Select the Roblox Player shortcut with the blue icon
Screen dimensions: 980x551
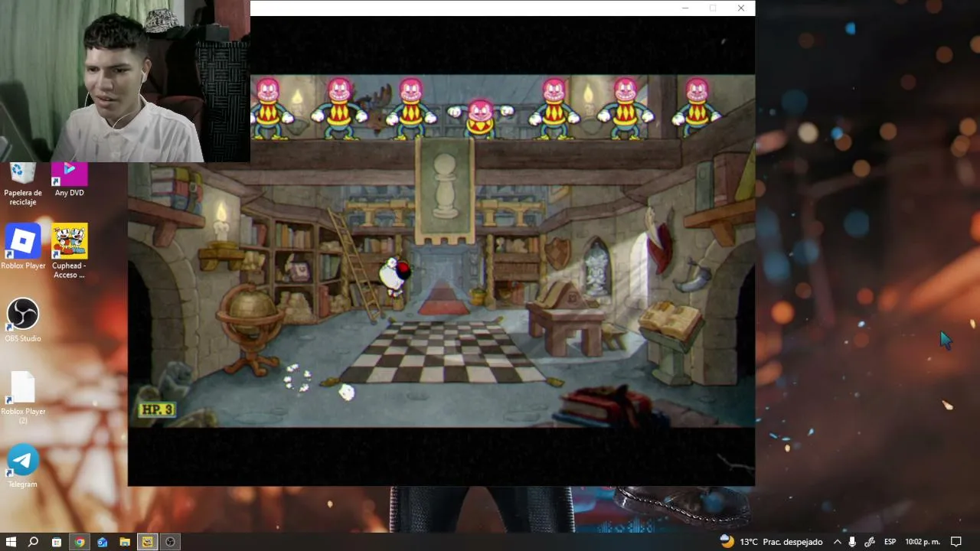pos(23,247)
